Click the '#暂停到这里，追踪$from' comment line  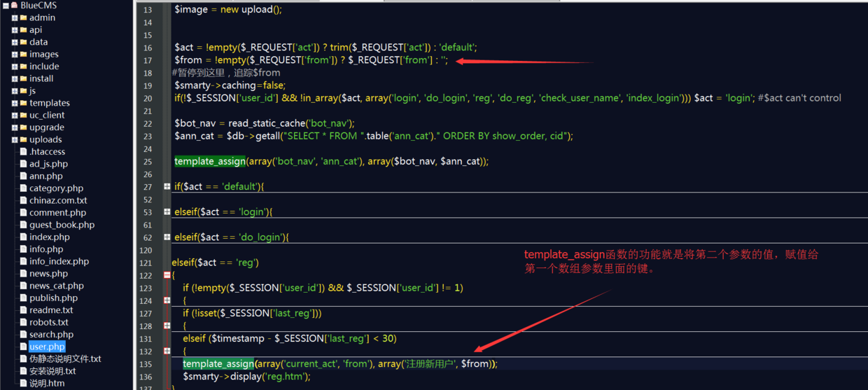click(x=226, y=73)
